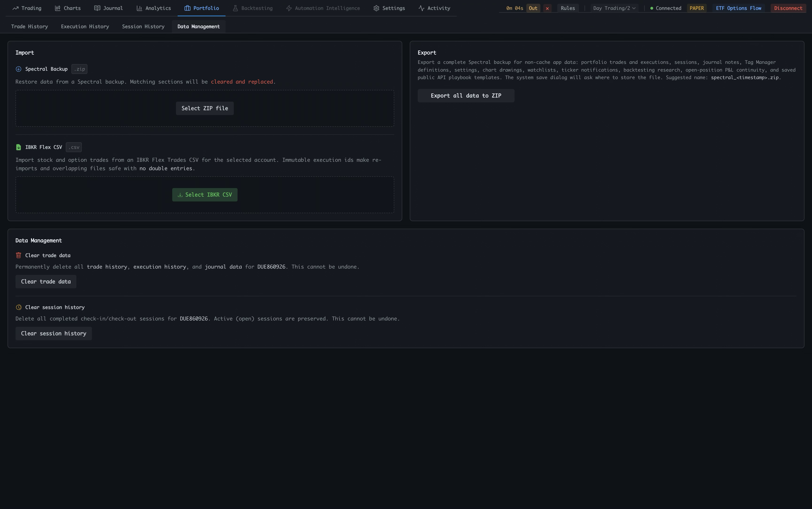Select the Data Management sub-tab
812x509 pixels.
199,27
